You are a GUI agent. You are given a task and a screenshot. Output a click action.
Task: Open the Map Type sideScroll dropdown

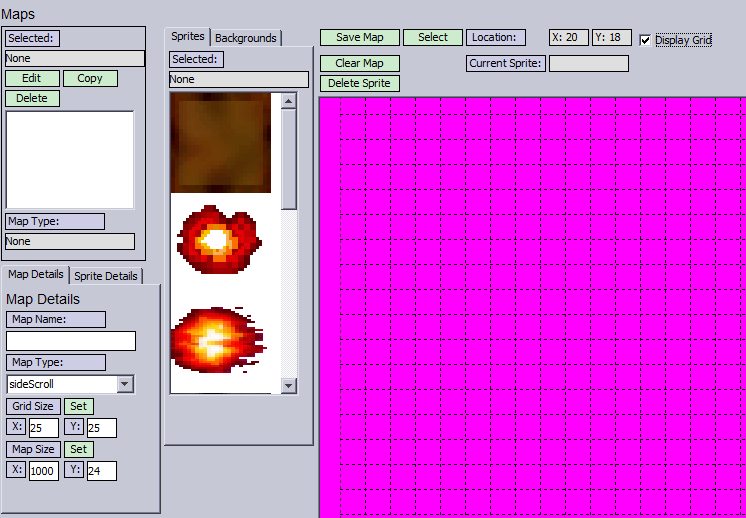pyautogui.click(x=125, y=384)
